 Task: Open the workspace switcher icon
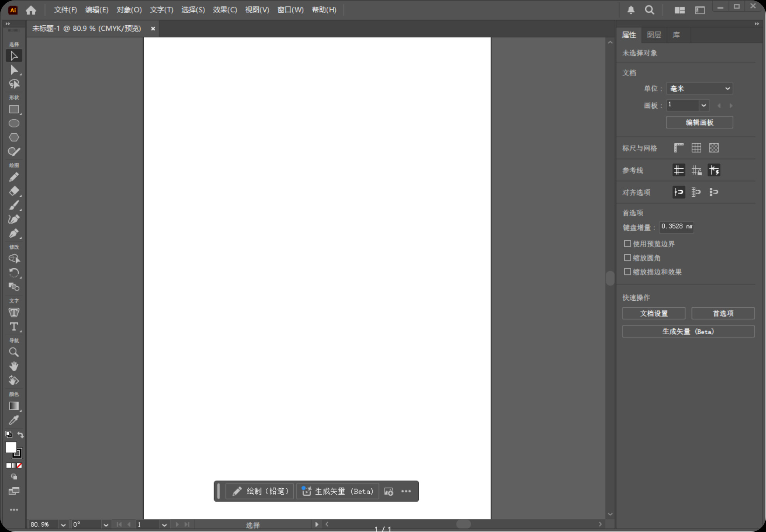point(700,10)
